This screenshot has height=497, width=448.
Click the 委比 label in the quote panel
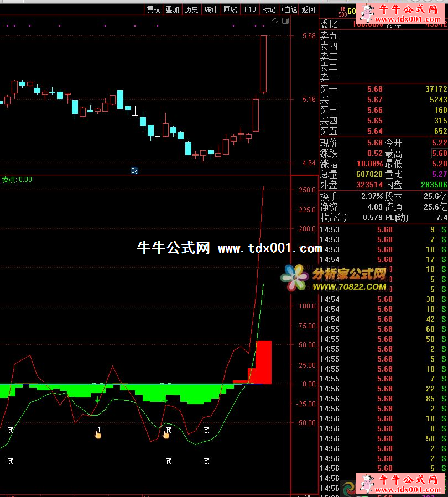tap(329, 24)
